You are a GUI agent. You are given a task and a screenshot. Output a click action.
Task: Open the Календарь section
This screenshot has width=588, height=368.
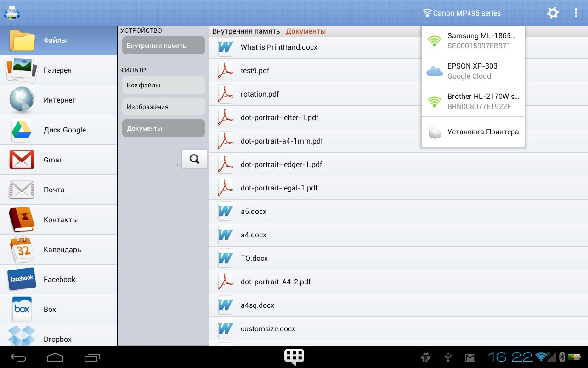[58, 249]
